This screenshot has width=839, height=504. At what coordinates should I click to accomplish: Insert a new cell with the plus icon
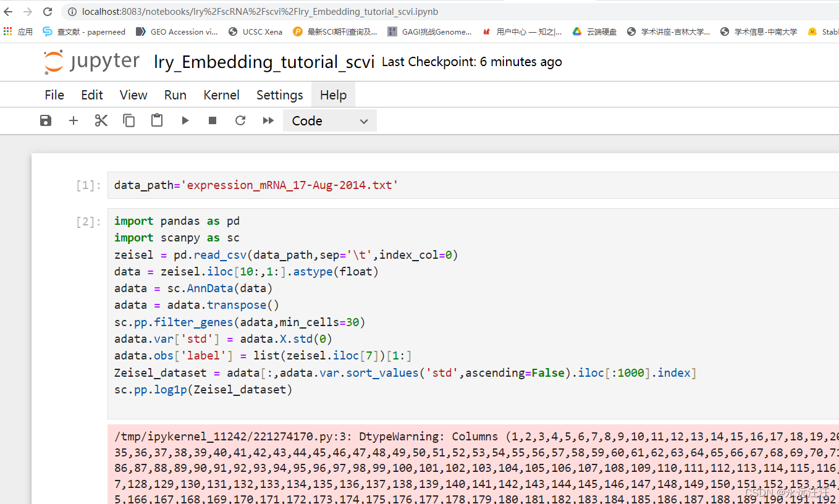click(74, 120)
